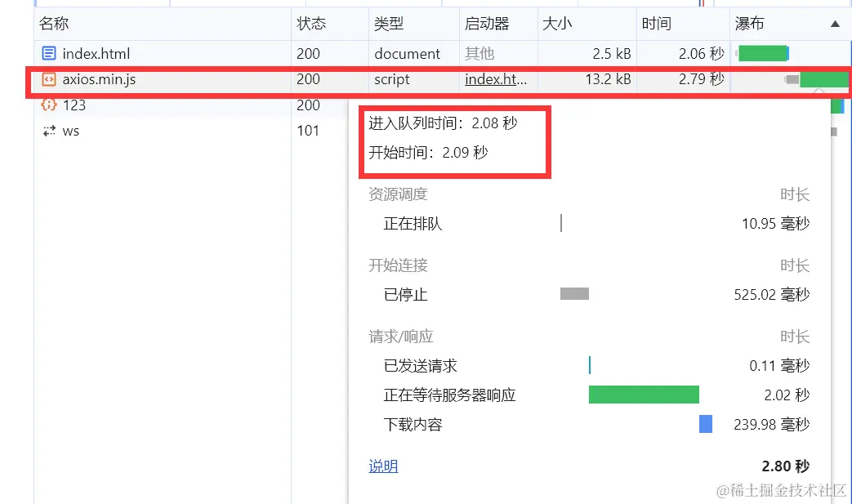
Task: Select the ws request row
Action: [x=191, y=131]
